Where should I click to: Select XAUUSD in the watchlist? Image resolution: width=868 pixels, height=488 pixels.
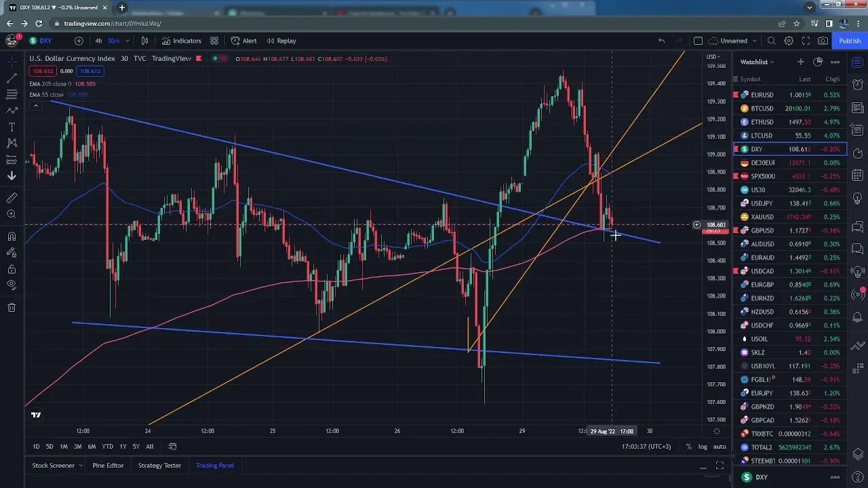click(x=790, y=217)
